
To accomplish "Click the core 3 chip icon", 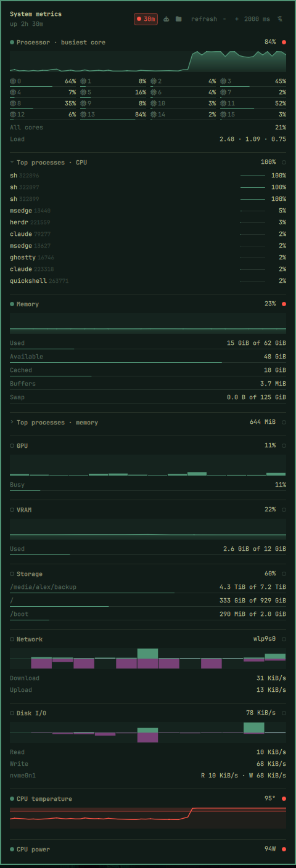I will [223, 81].
